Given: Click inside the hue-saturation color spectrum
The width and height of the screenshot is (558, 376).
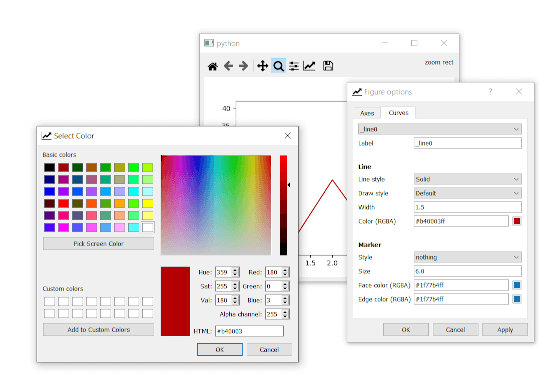Looking at the screenshot, I should tap(216, 205).
